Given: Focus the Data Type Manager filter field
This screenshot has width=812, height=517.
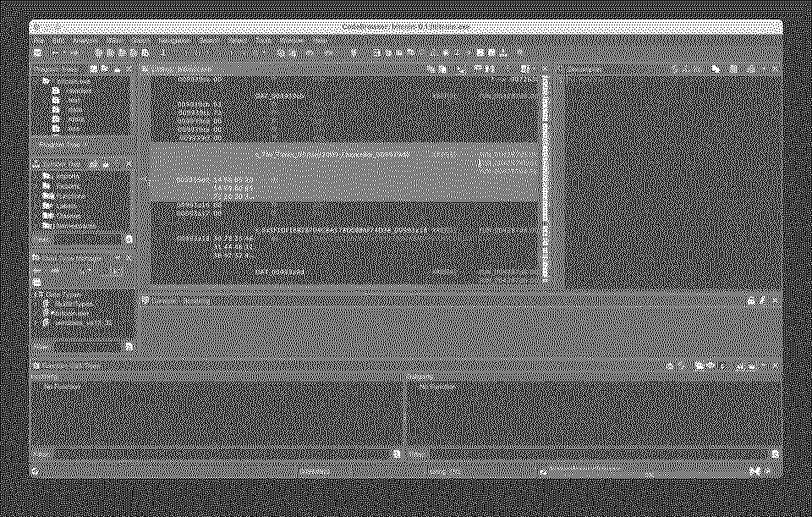Looking at the screenshot, I should [x=87, y=345].
